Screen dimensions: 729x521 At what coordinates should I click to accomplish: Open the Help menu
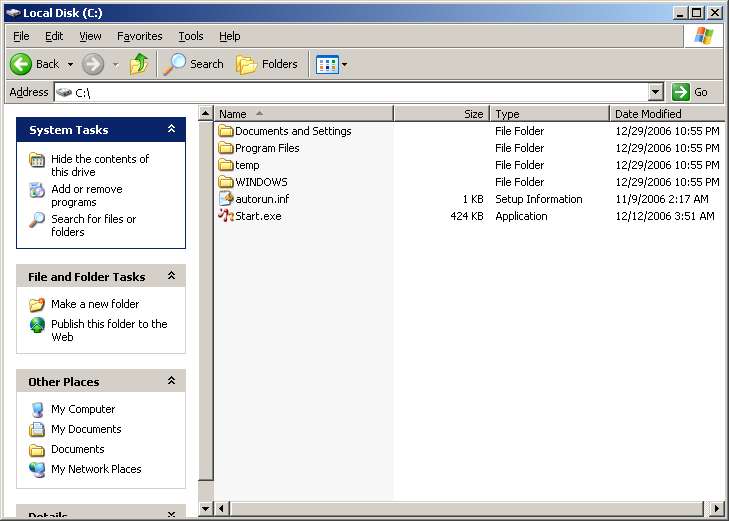(230, 36)
